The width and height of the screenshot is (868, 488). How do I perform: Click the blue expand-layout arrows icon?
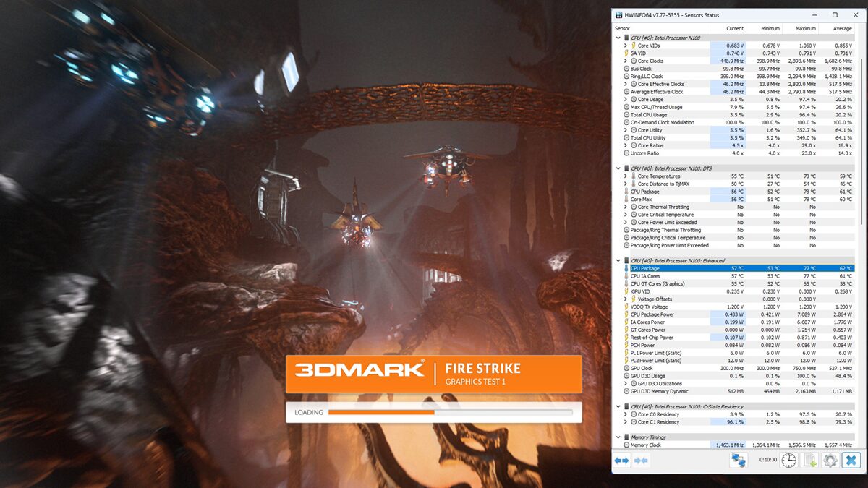tap(621, 460)
